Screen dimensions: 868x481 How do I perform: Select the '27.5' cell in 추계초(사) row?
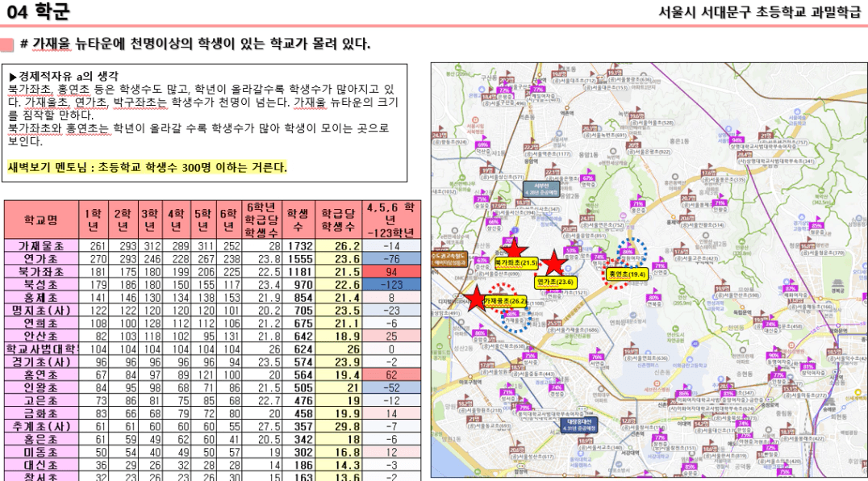pyautogui.click(x=262, y=427)
